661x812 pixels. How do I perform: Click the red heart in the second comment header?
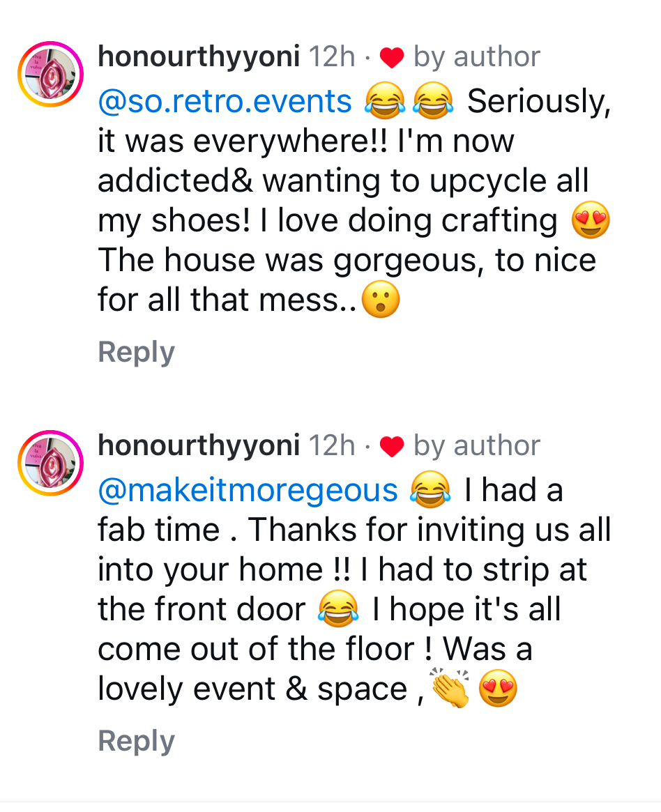click(392, 447)
